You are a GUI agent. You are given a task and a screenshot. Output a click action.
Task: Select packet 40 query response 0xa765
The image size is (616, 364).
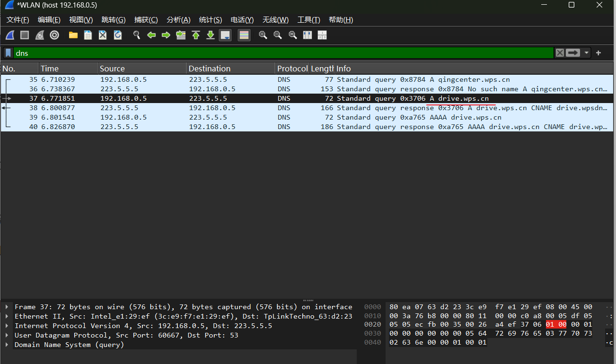tap(307, 127)
